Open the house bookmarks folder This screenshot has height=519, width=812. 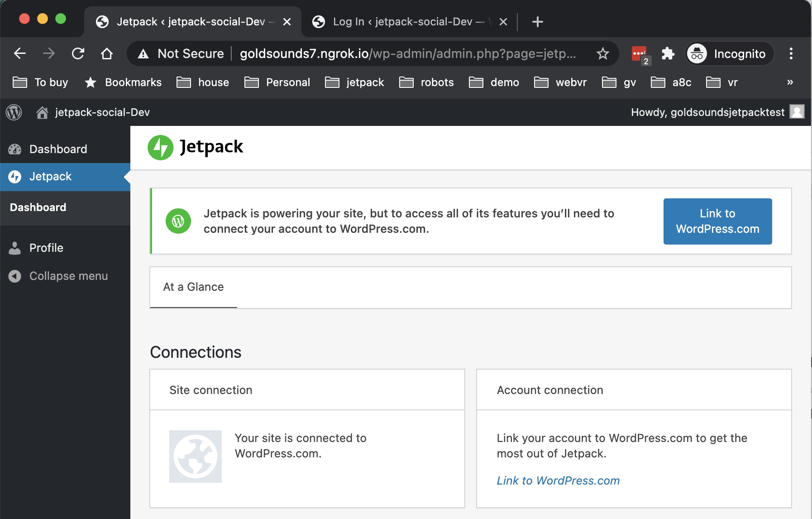203,82
